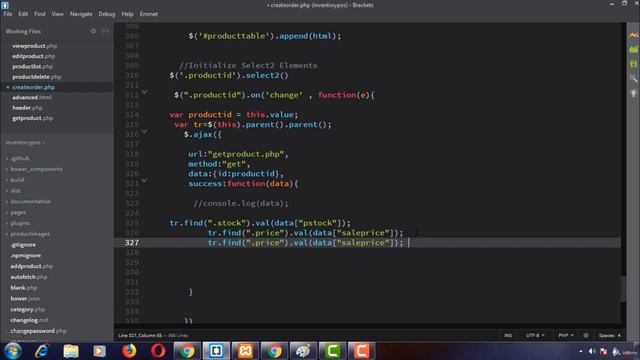Screen dimensions: 640x360
Task: Open header.php in working files
Action: (x=27, y=108)
